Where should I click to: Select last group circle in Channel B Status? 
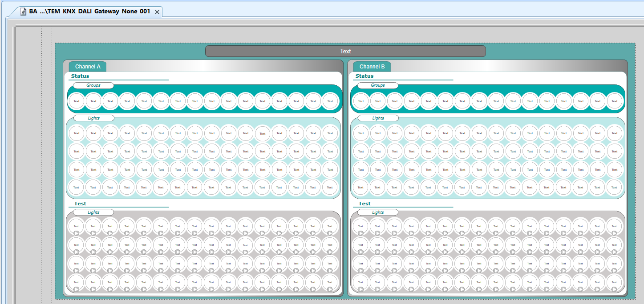pos(614,101)
